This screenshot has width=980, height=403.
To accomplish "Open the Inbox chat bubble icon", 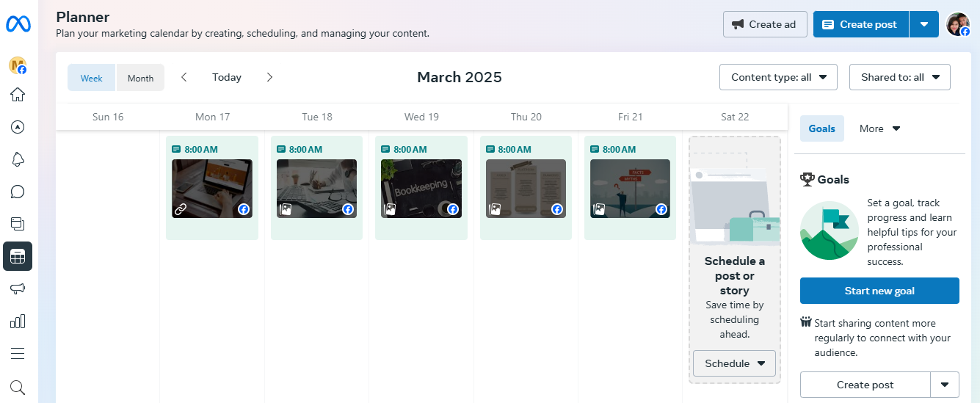I will tap(18, 192).
